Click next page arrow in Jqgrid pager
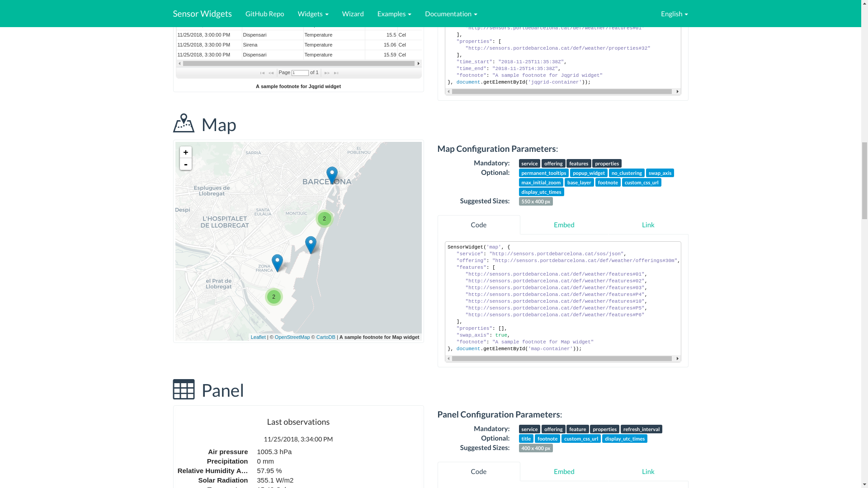Image resolution: width=868 pixels, height=488 pixels. (x=327, y=73)
